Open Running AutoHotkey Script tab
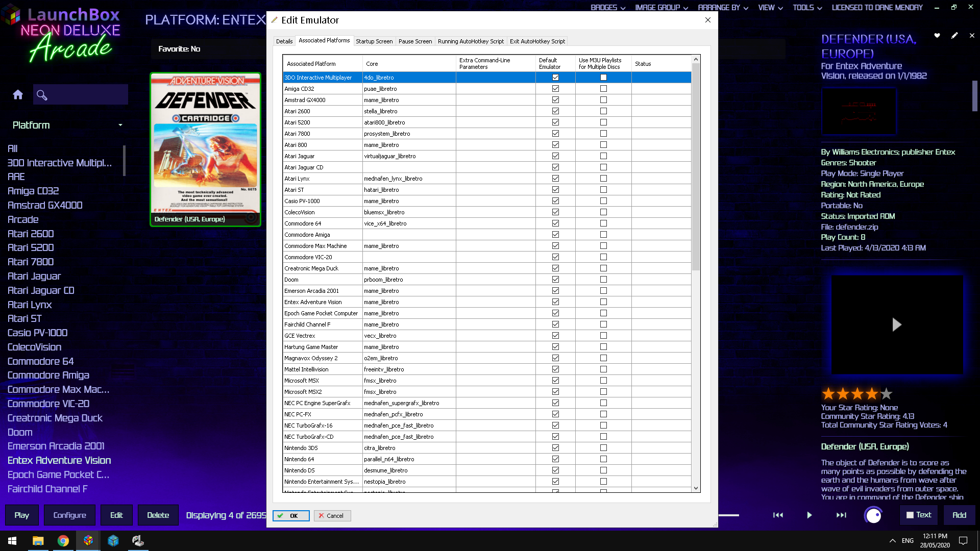980x551 pixels. (x=471, y=41)
